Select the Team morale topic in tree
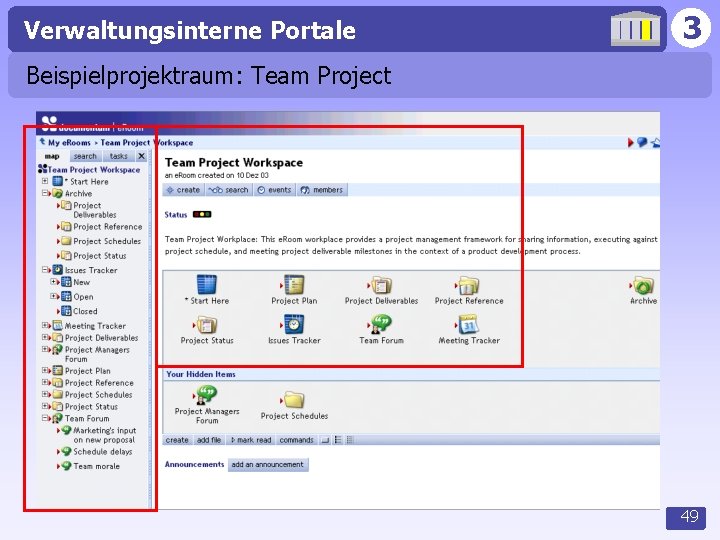The width and height of the screenshot is (720, 540). click(x=96, y=466)
